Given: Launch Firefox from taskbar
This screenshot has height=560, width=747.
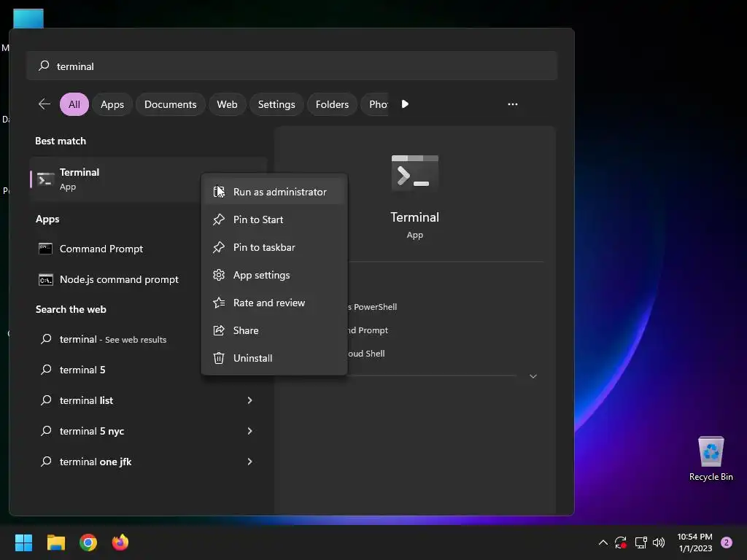Looking at the screenshot, I should click(x=120, y=542).
